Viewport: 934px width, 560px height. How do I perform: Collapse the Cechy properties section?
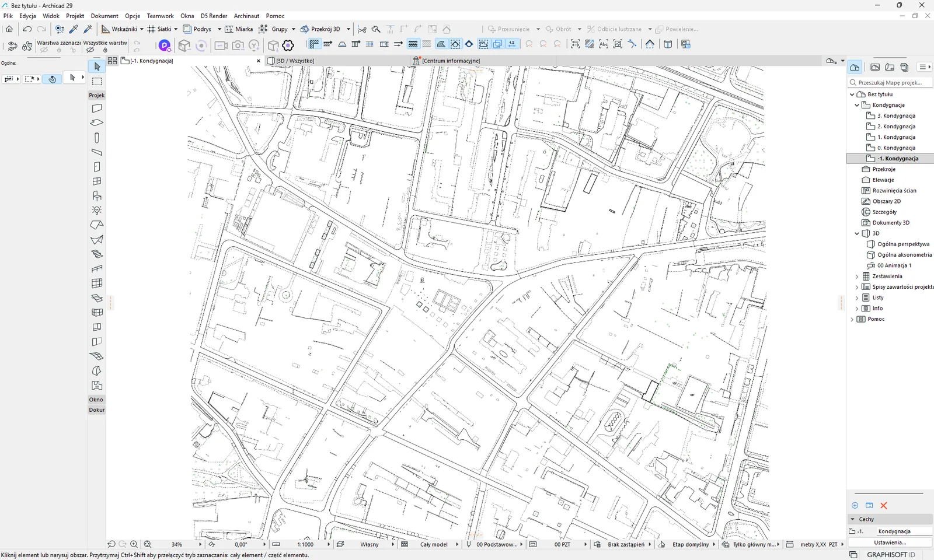(x=853, y=519)
